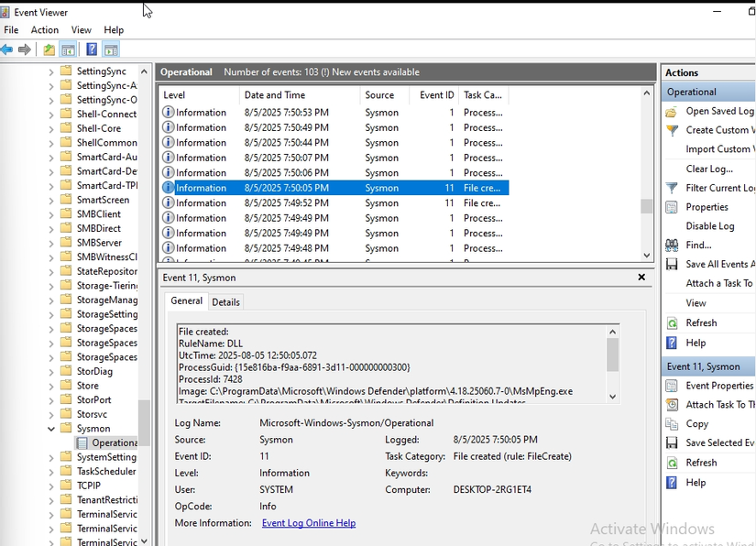Screen dimensions: 756x546
Task: Expand the Shell-Core tree node
Action: click(51, 128)
